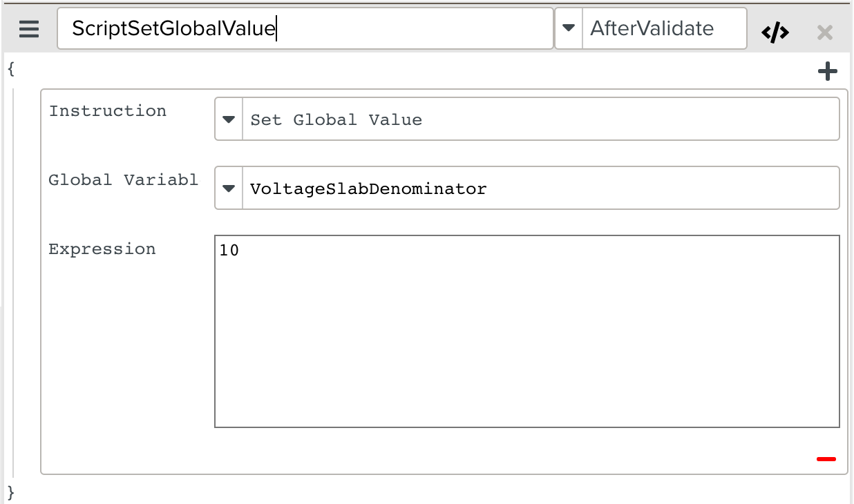Viewport: 854px width, 504px height.
Task: Click the VoltageSlabDenominator variable field
Action: tap(484, 188)
